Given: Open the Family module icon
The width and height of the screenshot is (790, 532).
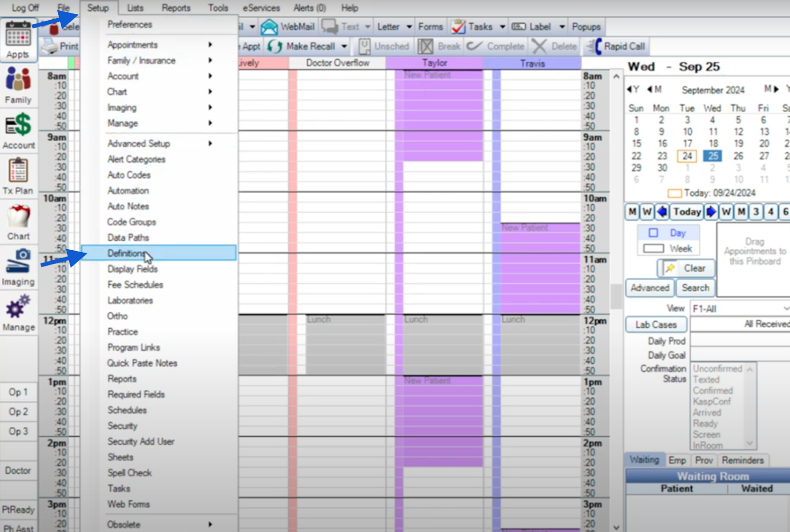Looking at the screenshot, I should pyautogui.click(x=18, y=80).
